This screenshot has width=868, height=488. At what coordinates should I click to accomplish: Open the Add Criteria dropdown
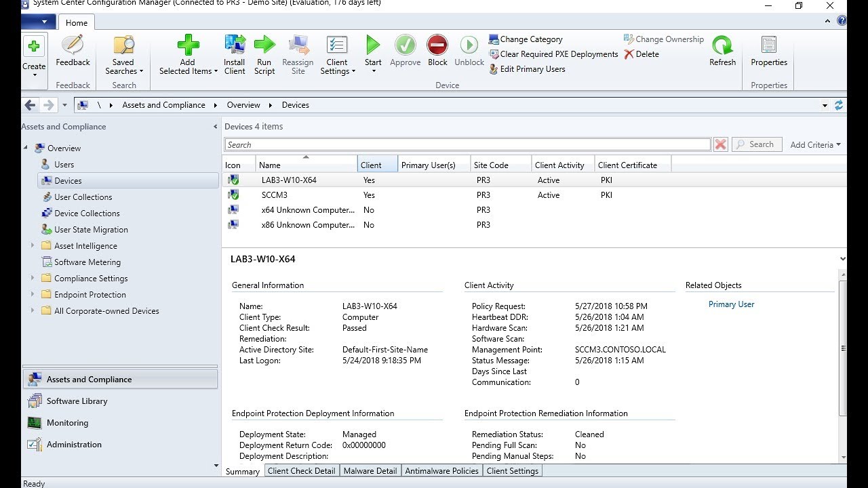click(x=815, y=144)
